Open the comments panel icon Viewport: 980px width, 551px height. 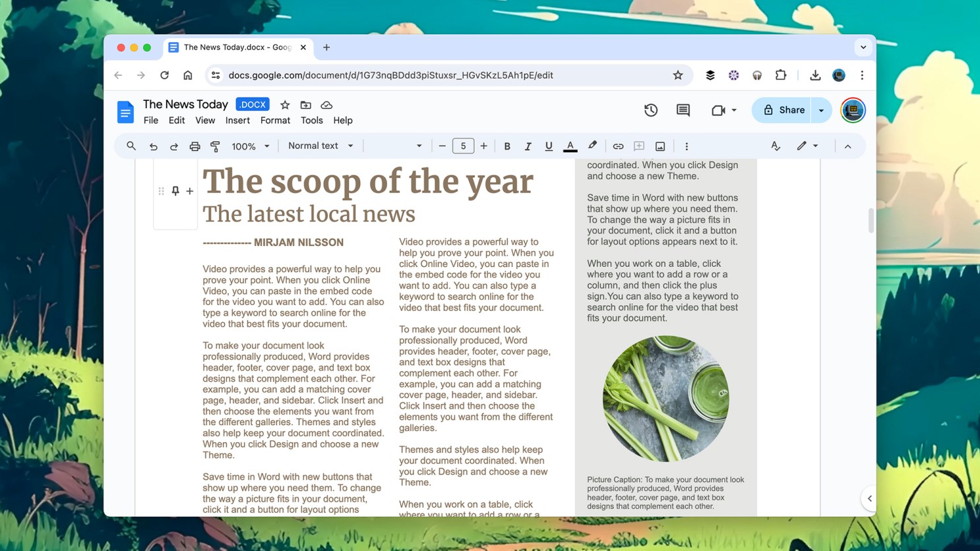pos(683,110)
